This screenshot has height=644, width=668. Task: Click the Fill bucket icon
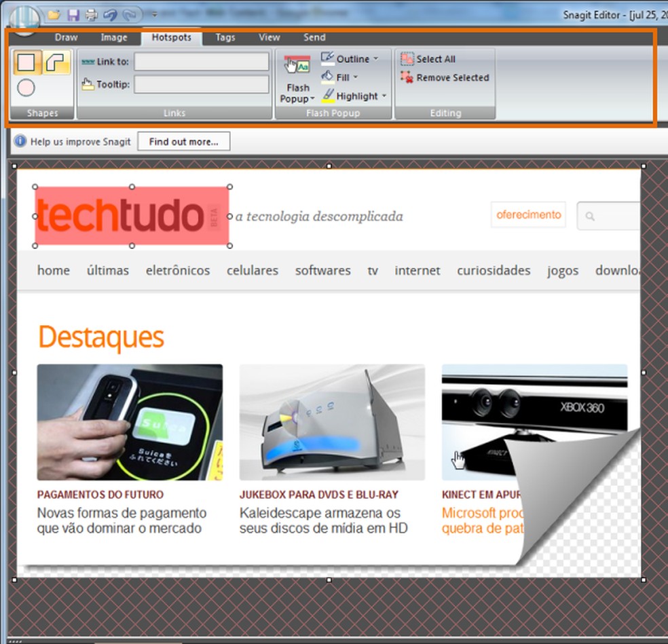pyautogui.click(x=327, y=77)
